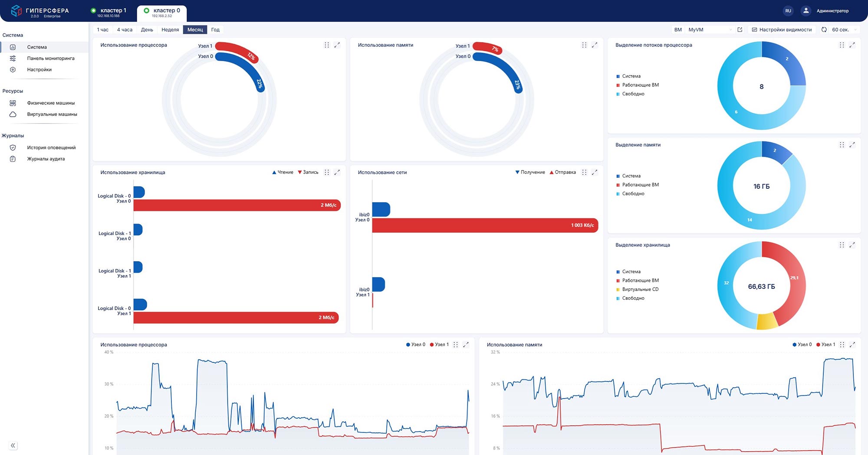Image resolution: width=868 pixels, height=455 pixels.
Task: Open Панель мониторинга in sidebar
Action: click(44, 58)
